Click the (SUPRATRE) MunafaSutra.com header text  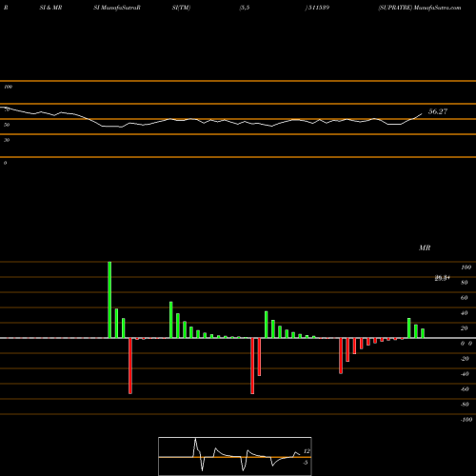pos(420,8)
